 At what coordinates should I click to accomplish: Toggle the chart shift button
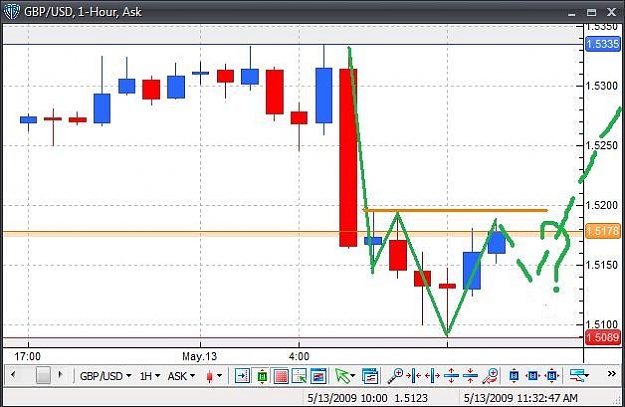tap(242, 376)
